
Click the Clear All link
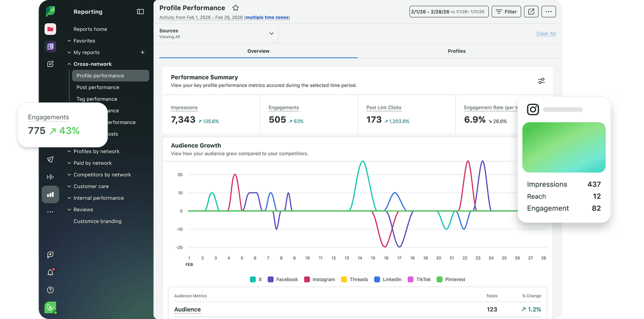pos(546,33)
